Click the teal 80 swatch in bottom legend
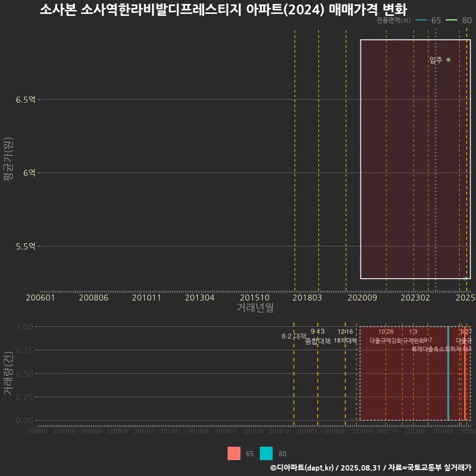Image resolution: width=476 pixels, height=476 pixels. [x=266, y=454]
